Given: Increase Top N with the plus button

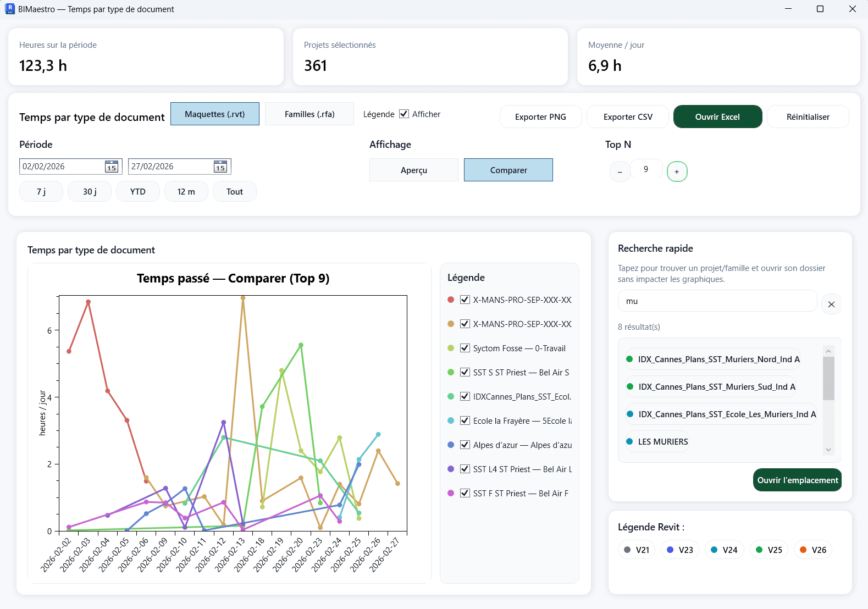Looking at the screenshot, I should (677, 171).
